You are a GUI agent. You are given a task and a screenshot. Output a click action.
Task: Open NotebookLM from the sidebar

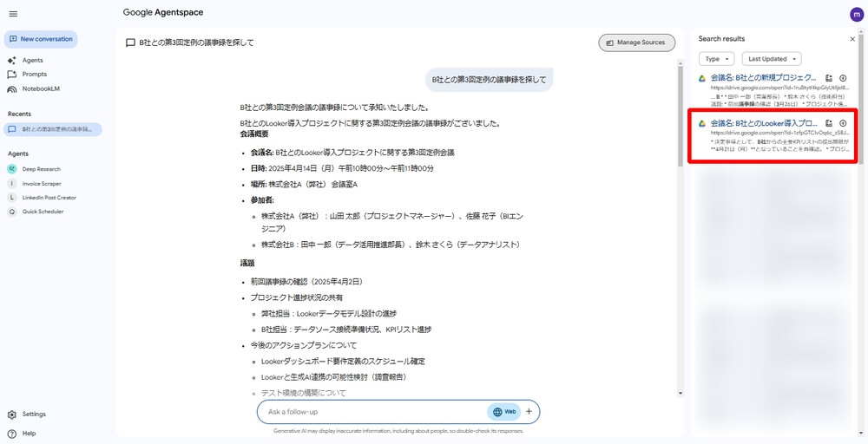point(41,88)
